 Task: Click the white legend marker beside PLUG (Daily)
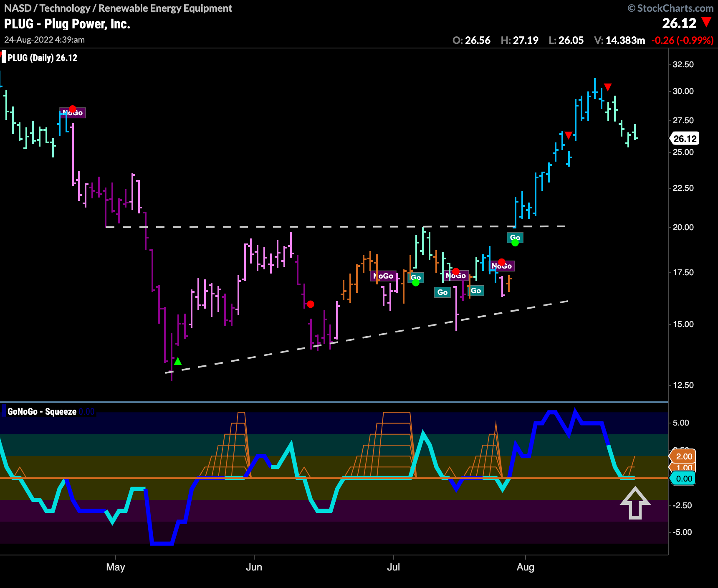click(4, 57)
